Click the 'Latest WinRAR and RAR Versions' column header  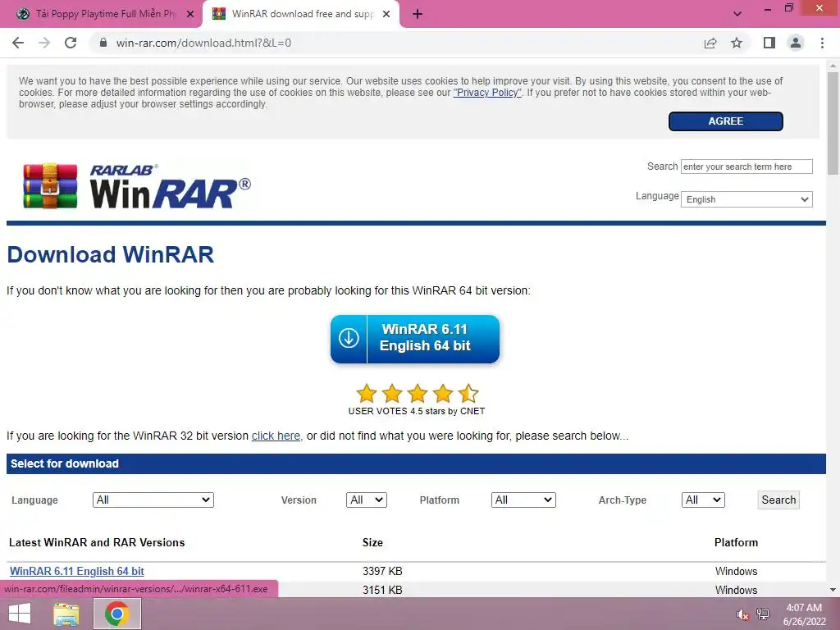[97, 543]
